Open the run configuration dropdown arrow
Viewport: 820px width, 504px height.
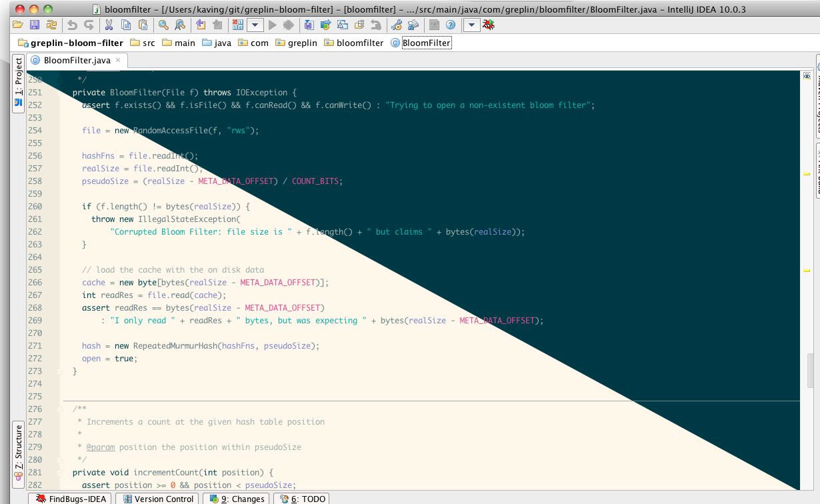254,25
